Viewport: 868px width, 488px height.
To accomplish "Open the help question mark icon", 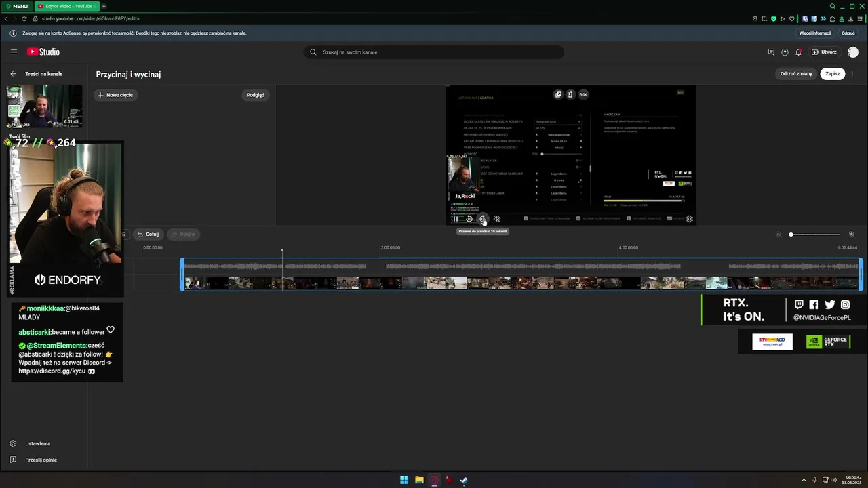I will tap(785, 52).
